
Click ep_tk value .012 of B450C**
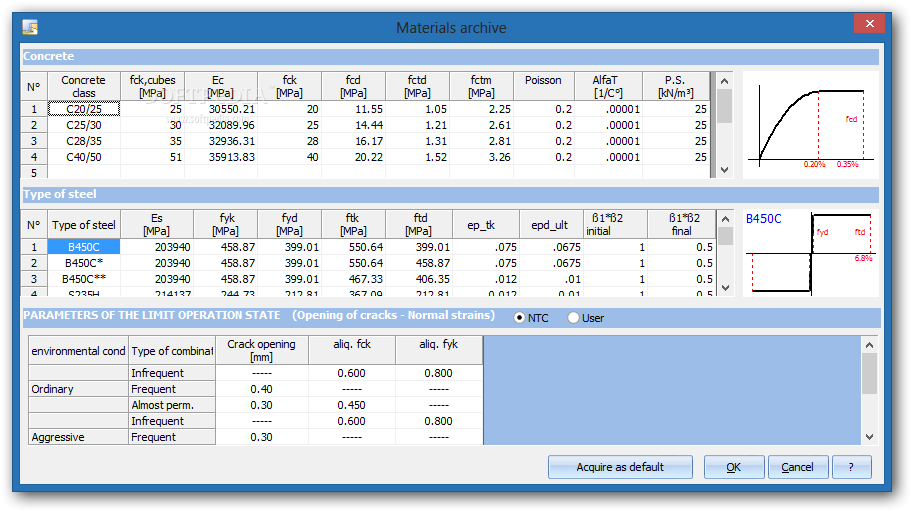505,279
